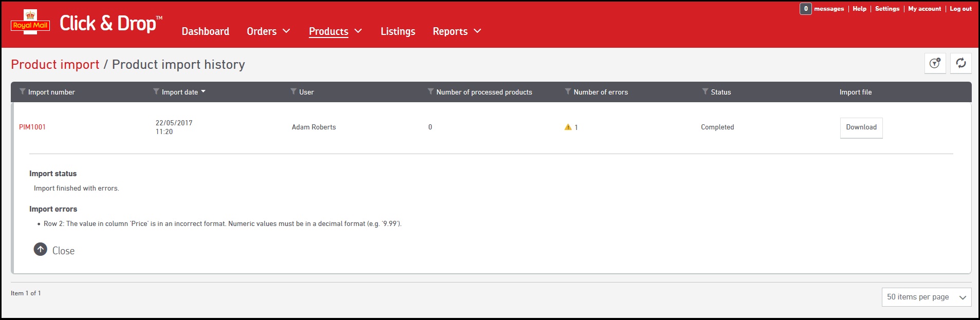Click the Royal Mail logo

tap(30, 23)
